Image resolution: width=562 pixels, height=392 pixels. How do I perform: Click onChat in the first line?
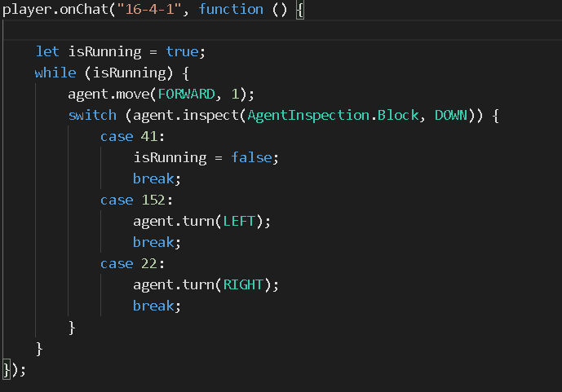pyautogui.click(x=79, y=10)
